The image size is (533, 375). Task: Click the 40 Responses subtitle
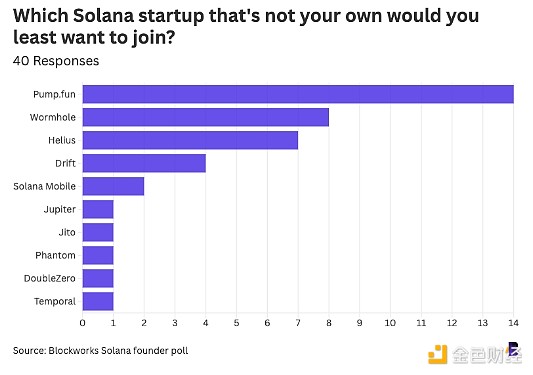56,61
